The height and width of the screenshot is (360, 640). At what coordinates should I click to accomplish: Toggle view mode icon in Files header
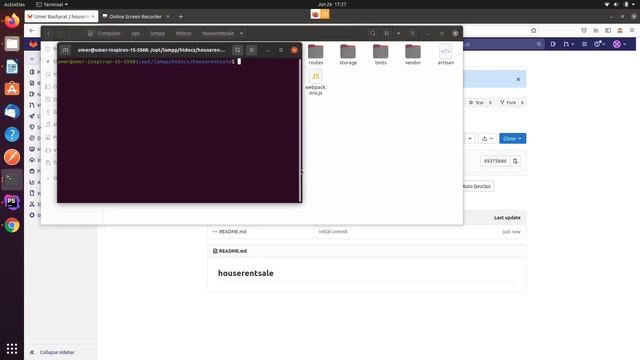tap(387, 33)
